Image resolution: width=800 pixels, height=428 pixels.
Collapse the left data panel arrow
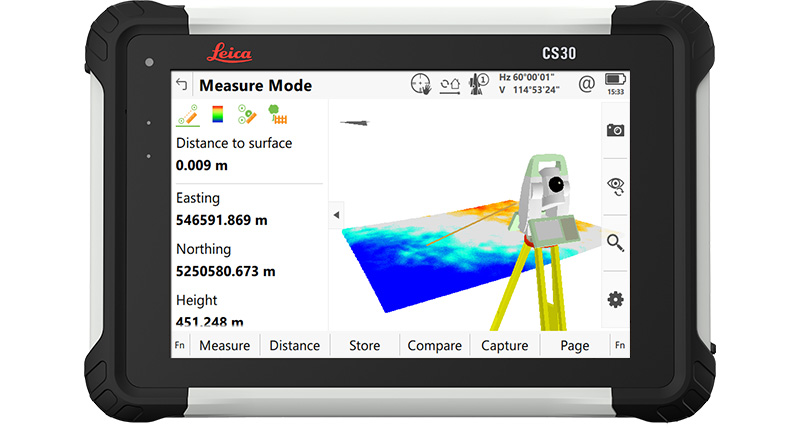click(336, 215)
